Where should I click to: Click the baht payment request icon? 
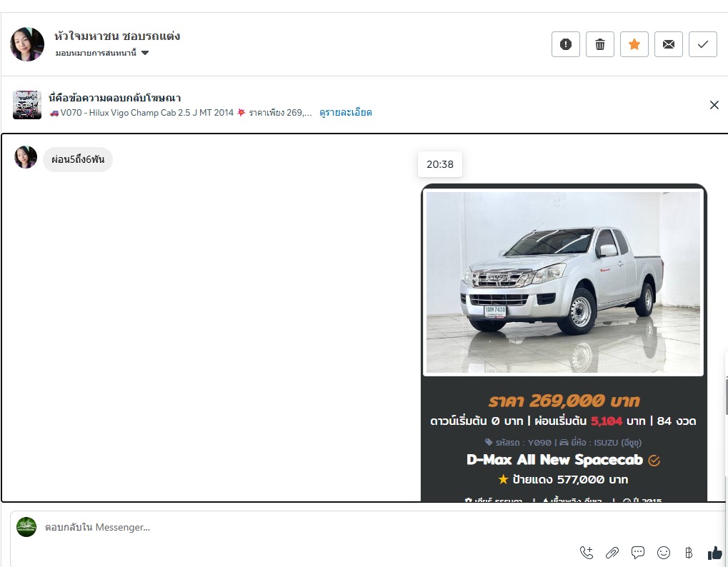coord(689,553)
